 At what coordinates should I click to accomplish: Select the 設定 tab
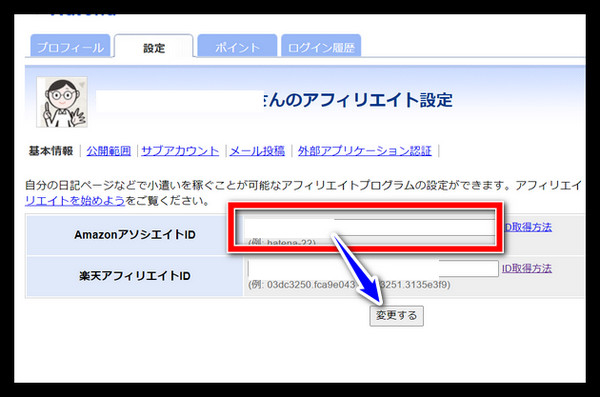click(x=154, y=46)
